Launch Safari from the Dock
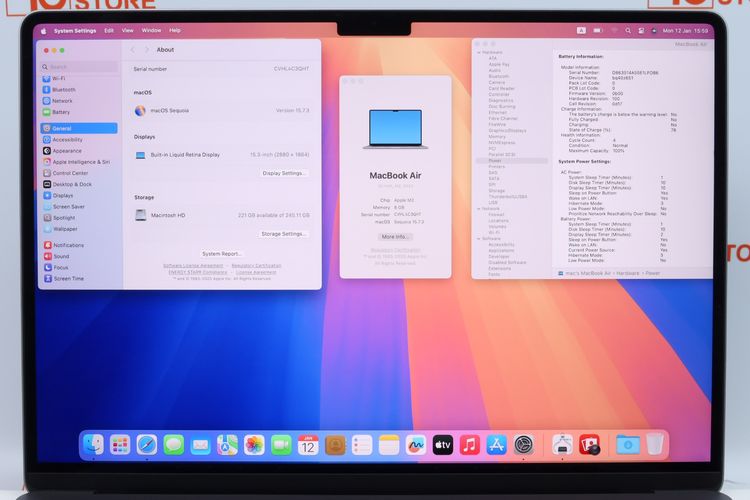This screenshot has width=750, height=500. (x=147, y=445)
